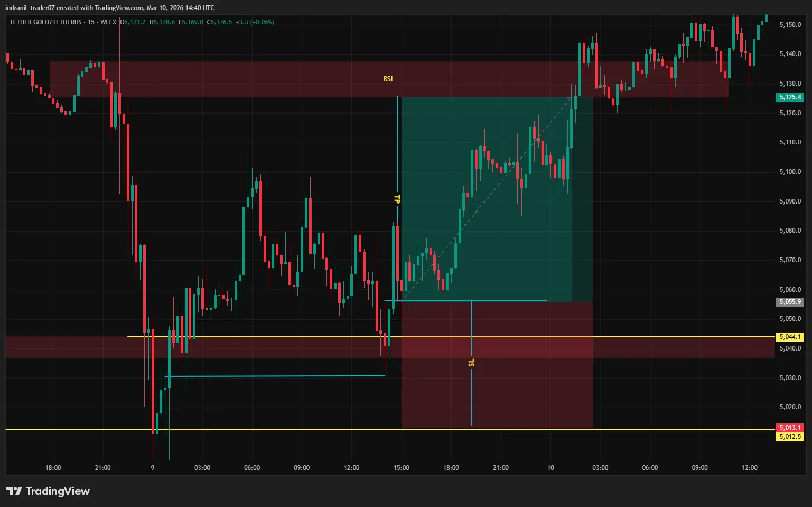
Task: Select the dashed diagonal line in the position
Action: point(487,199)
